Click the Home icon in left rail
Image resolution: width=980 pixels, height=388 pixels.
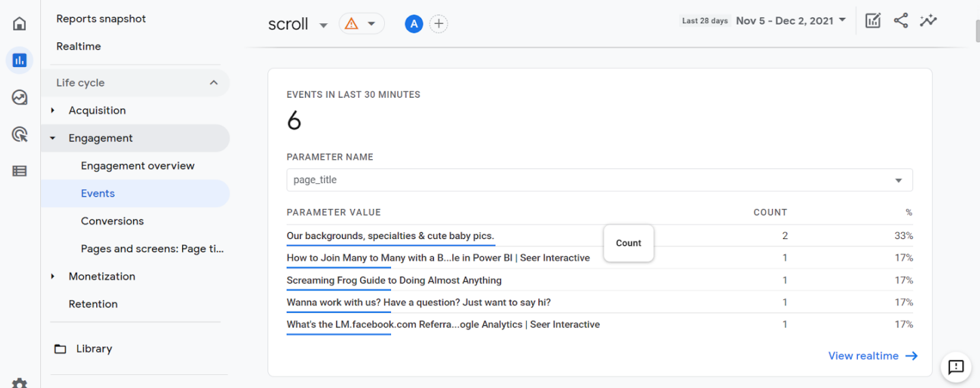(20, 24)
